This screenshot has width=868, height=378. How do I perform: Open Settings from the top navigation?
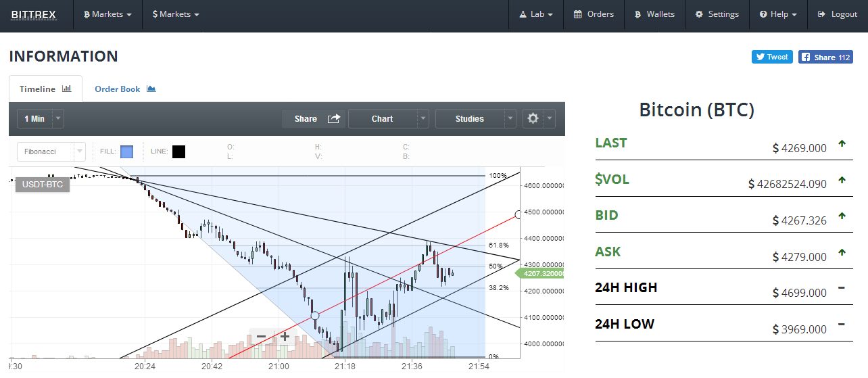point(717,14)
